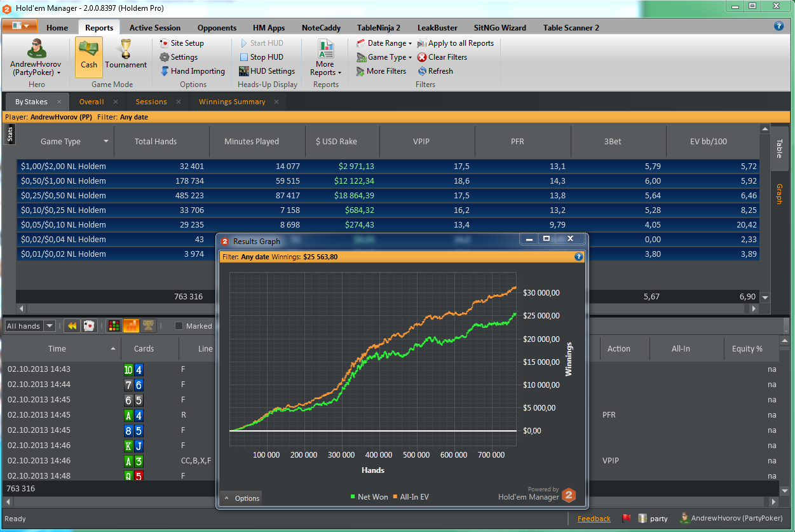
Task: Toggle the Marked checkbox
Action: [179, 326]
